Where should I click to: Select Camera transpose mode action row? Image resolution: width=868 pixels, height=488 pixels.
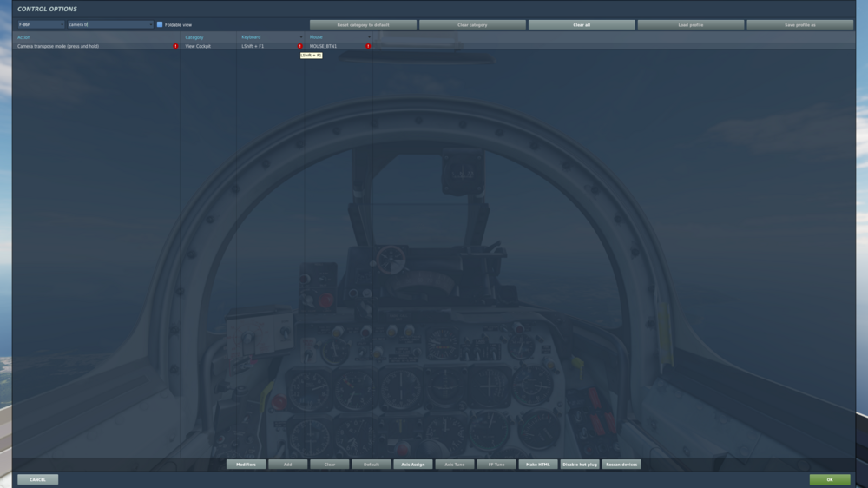click(x=434, y=46)
